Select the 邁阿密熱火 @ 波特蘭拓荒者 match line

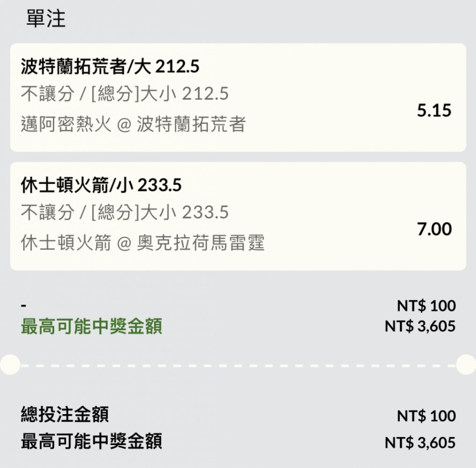click(133, 124)
